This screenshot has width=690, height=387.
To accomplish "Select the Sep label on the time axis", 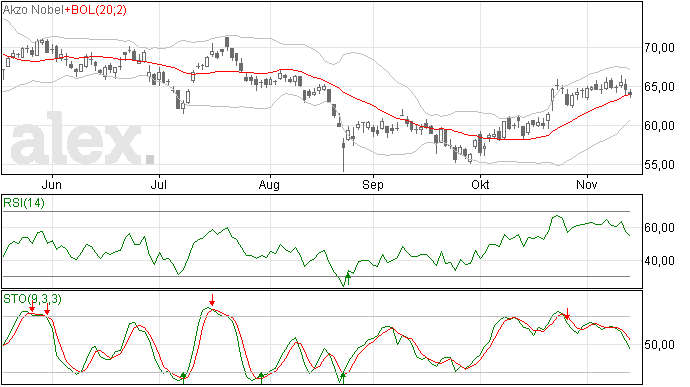I will (373, 184).
